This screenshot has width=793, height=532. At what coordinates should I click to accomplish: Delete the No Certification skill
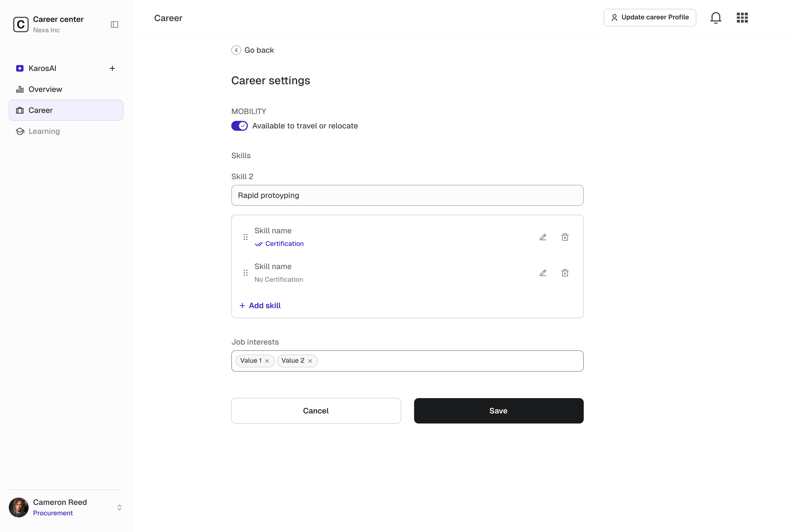tap(565, 273)
